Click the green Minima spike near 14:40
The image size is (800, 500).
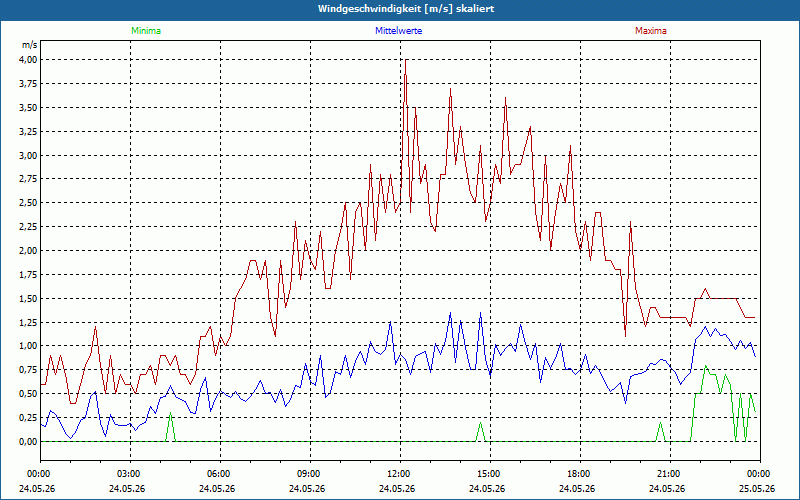click(480, 432)
